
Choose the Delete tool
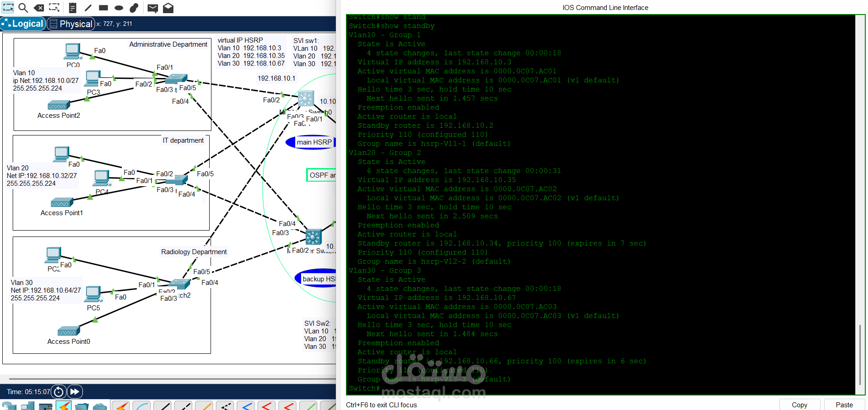coord(39,8)
